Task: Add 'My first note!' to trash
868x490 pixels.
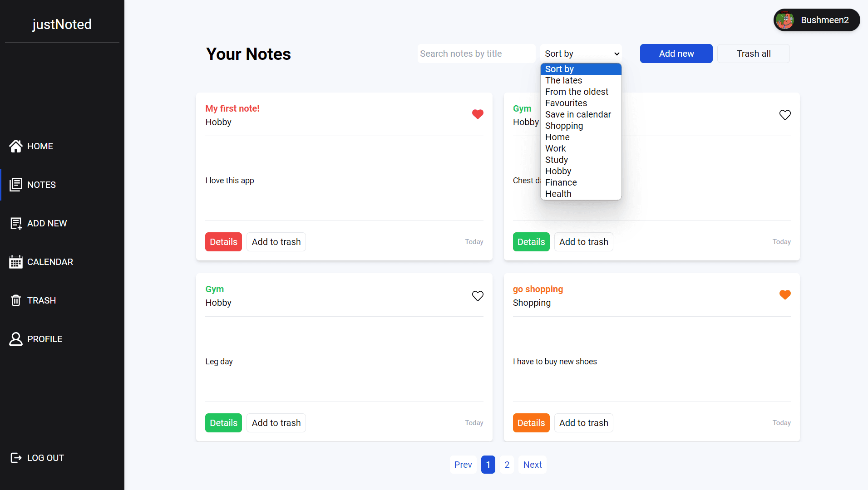Action: [276, 242]
